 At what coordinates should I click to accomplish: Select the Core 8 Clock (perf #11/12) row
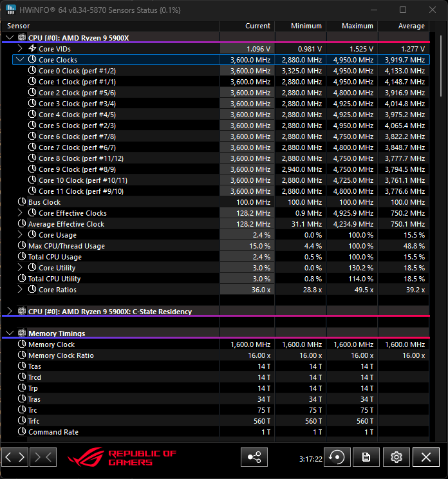tap(216, 158)
